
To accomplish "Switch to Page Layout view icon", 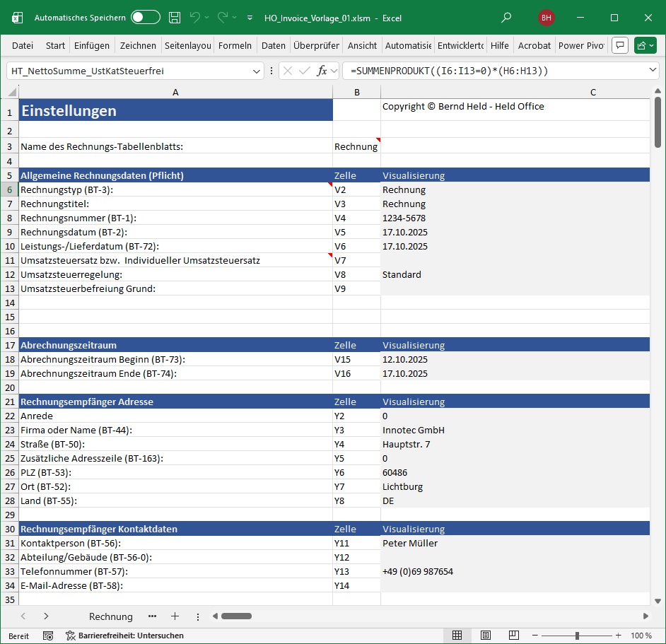I will pos(486,636).
